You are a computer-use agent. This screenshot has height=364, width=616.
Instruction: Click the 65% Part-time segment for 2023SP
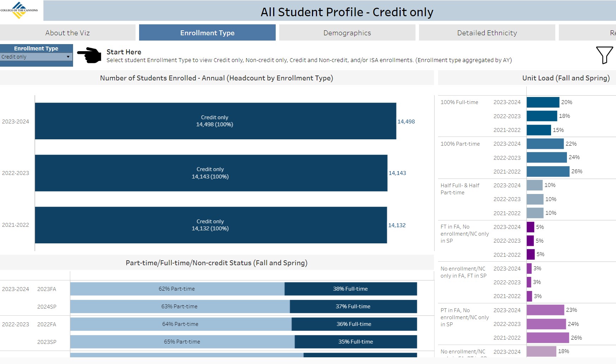[x=183, y=342]
